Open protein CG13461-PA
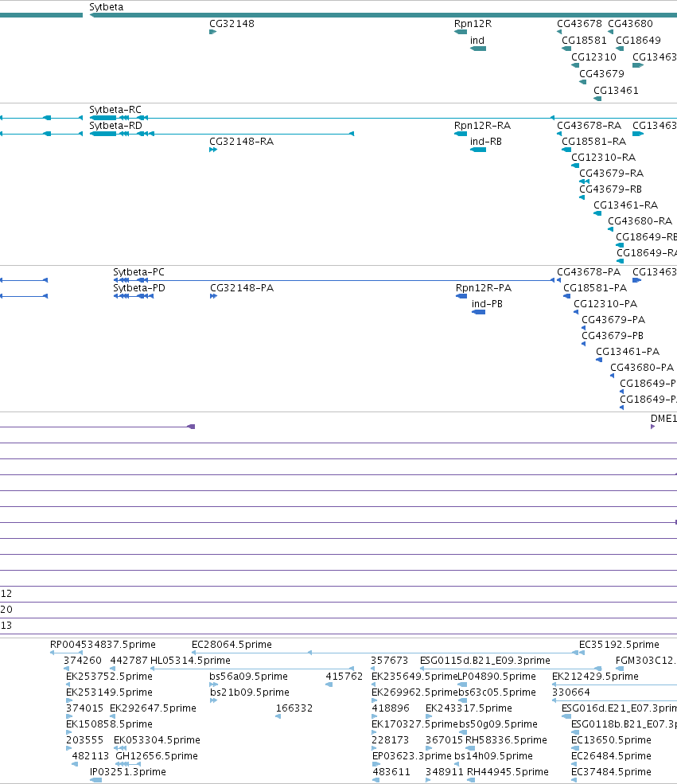 coord(628,352)
